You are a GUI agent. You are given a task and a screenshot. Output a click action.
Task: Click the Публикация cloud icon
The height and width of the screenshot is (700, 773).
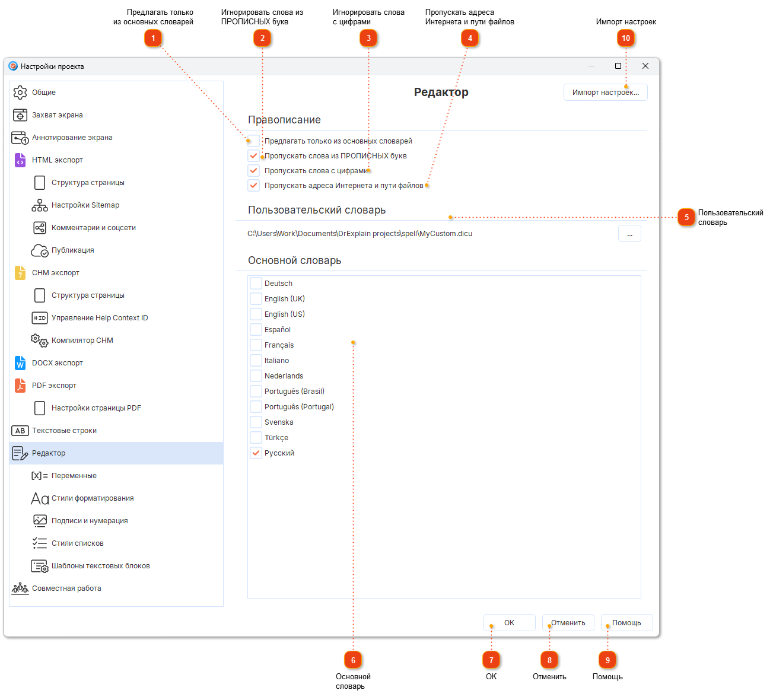(40, 250)
